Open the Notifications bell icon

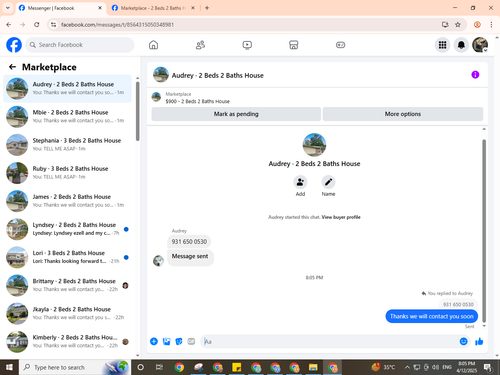(461, 45)
